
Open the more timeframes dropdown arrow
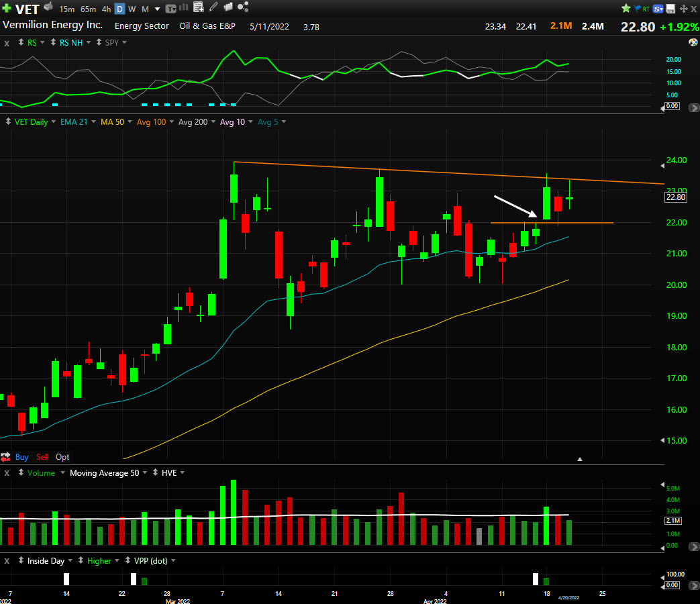[157, 9]
